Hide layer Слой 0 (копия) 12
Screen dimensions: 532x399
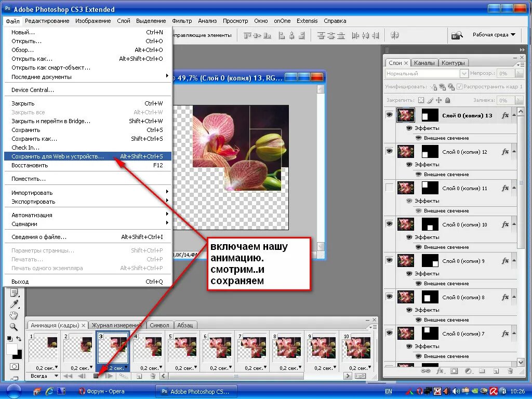pos(390,151)
